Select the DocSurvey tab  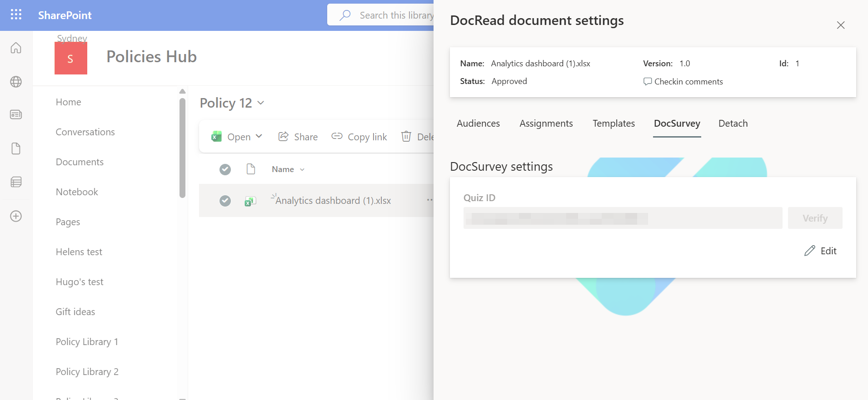pyautogui.click(x=677, y=123)
